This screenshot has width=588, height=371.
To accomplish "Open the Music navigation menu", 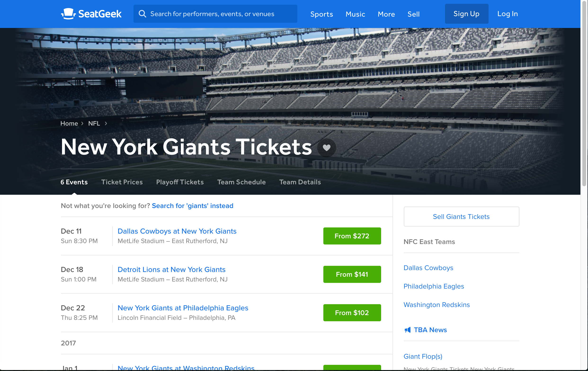I will coord(355,14).
